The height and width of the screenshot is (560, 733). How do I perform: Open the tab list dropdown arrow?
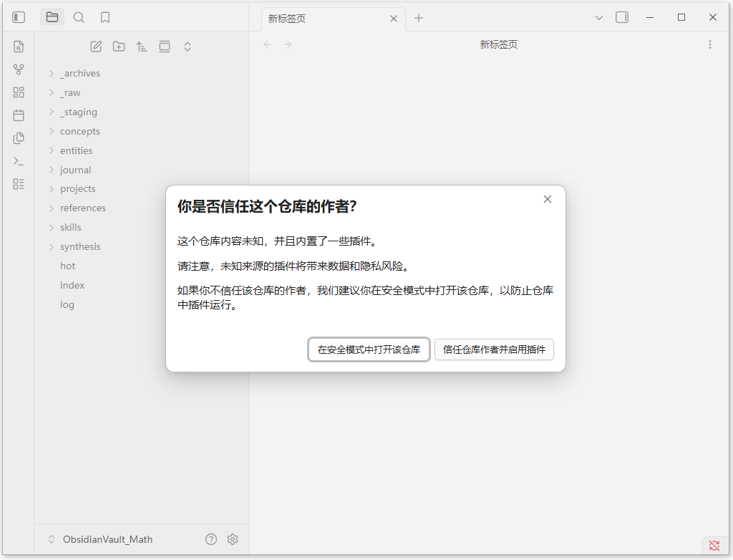[599, 18]
